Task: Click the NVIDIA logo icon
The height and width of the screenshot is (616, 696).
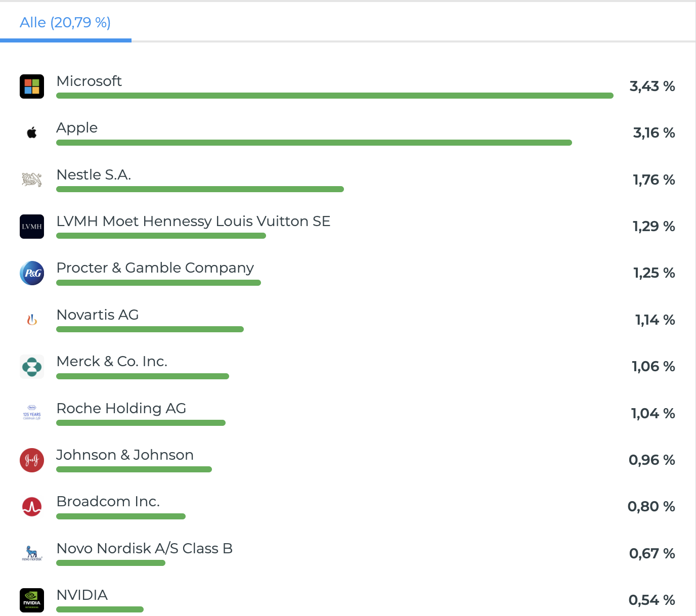Action: coord(32,600)
